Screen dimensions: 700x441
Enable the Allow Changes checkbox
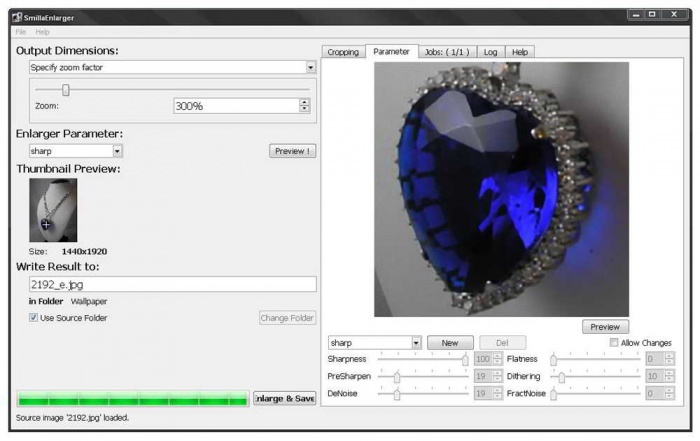[614, 343]
